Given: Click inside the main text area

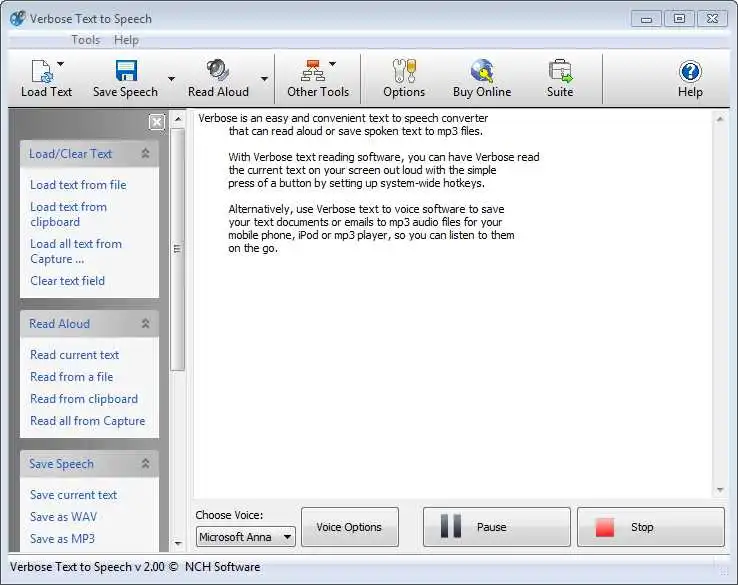Looking at the screenshot, I should coord(452,304).
